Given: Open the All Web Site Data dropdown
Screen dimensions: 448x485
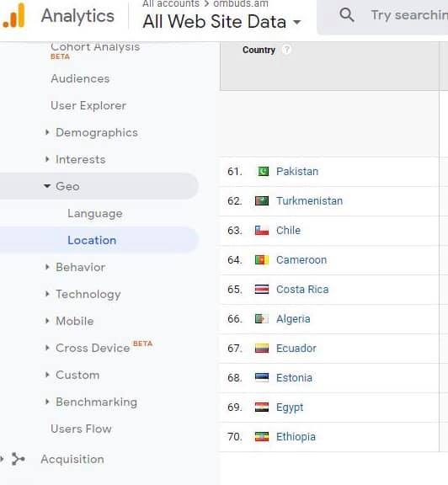Looking at the screenshot, I should pyautogui.click(x=221, y=22).
